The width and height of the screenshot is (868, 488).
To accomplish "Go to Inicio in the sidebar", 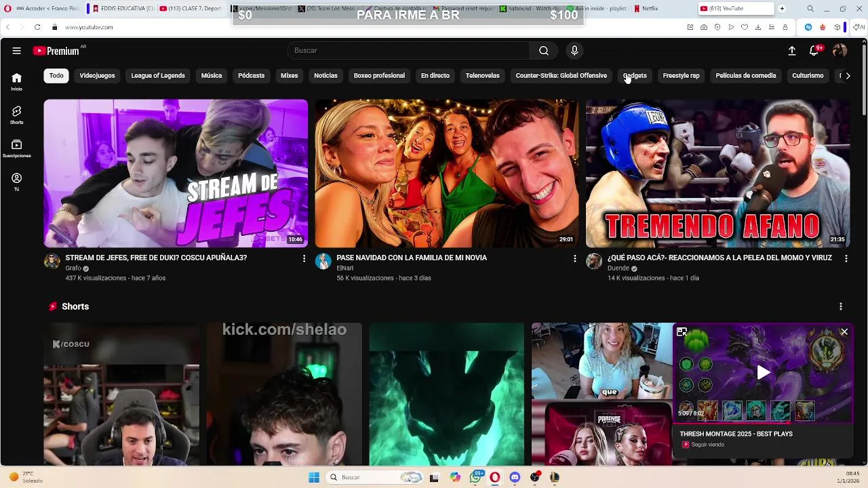I will tap(16, 81).
